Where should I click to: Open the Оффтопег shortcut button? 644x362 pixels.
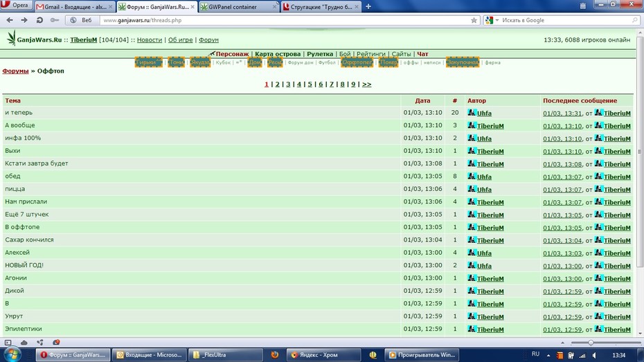[357, 62]
